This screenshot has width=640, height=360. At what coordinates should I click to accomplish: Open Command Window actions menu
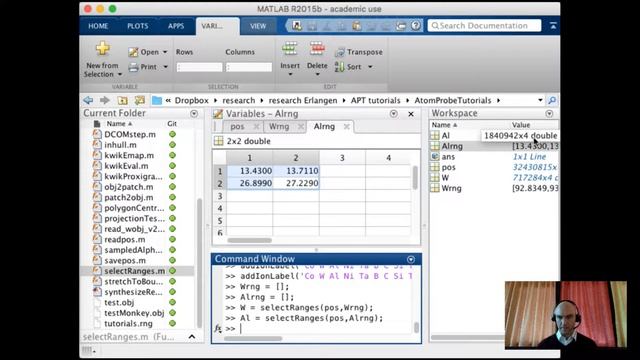[x=411, y=259]
